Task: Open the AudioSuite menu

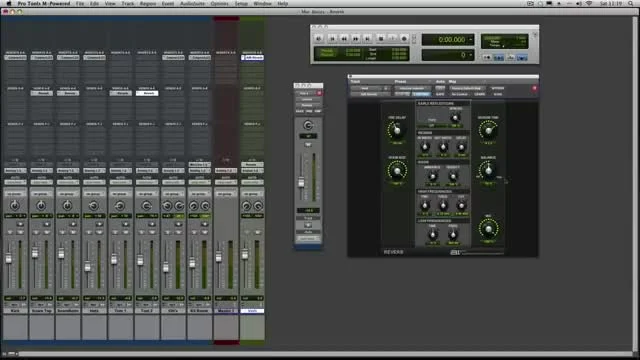Action: click(x=193, y=4)
